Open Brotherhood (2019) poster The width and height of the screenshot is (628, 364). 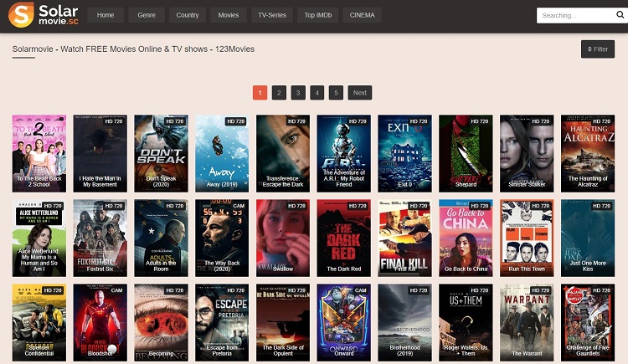pos(405,322)
